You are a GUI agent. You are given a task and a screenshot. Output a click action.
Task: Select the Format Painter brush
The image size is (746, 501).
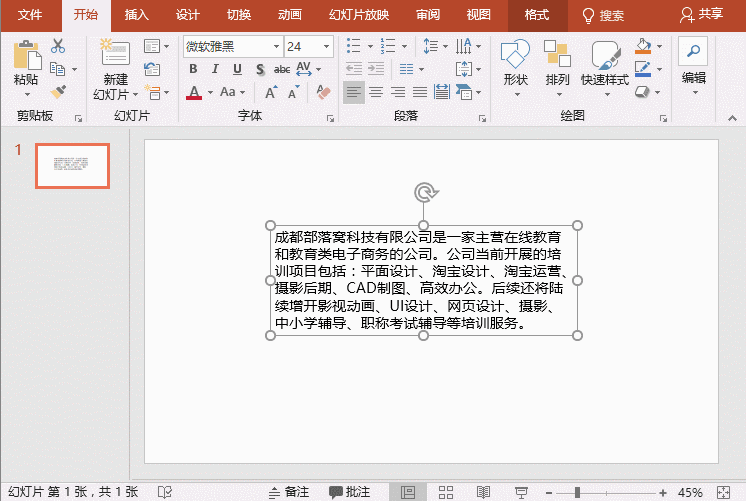click(x=58, y=91)
